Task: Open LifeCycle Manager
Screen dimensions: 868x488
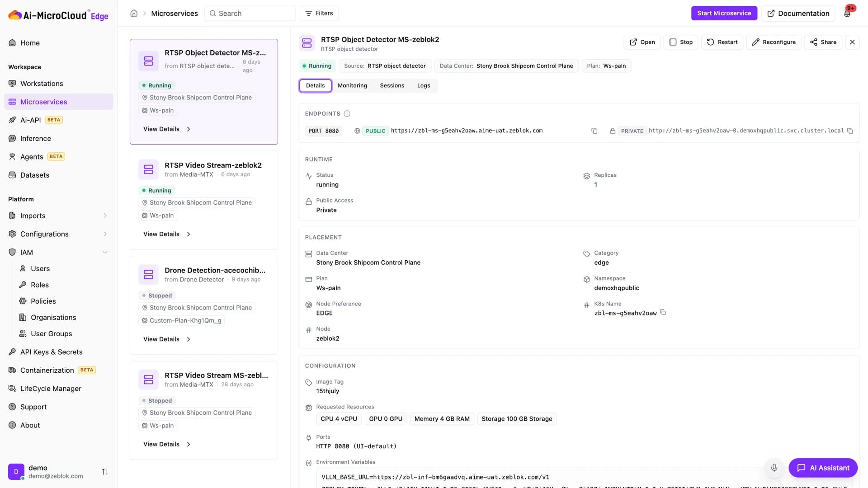Action: (x=59, y=389)
